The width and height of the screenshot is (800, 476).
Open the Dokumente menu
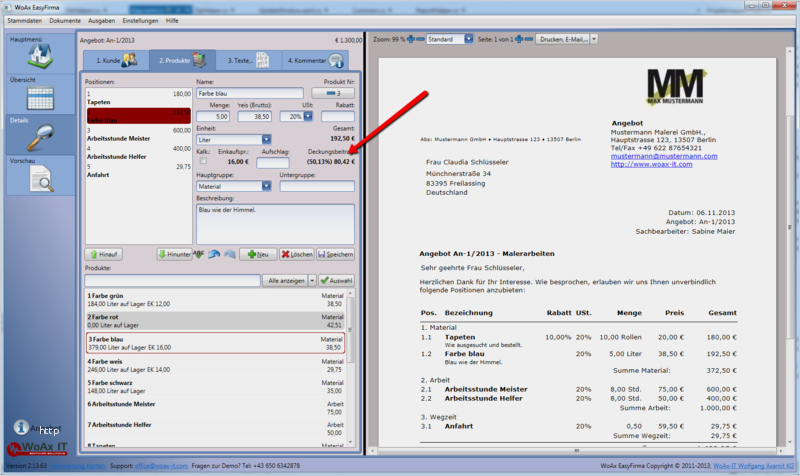tap(65, 21)
